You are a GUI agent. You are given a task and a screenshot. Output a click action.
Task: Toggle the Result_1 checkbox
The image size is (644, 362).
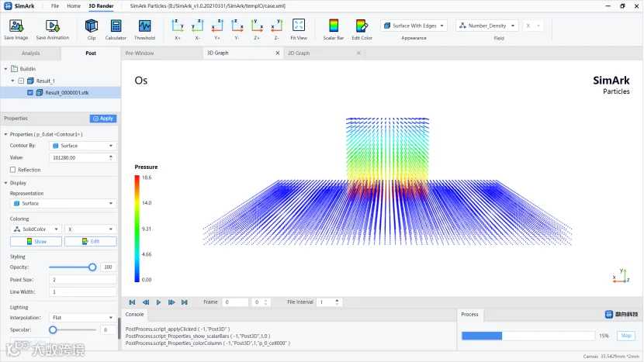pyautogui.click(x=21, y=81)
